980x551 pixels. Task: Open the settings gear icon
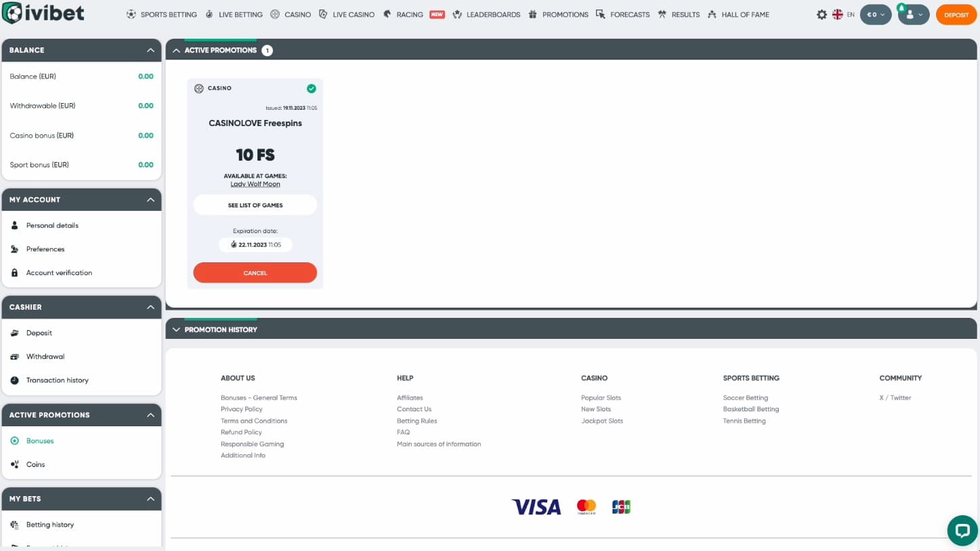coord(822,14)
